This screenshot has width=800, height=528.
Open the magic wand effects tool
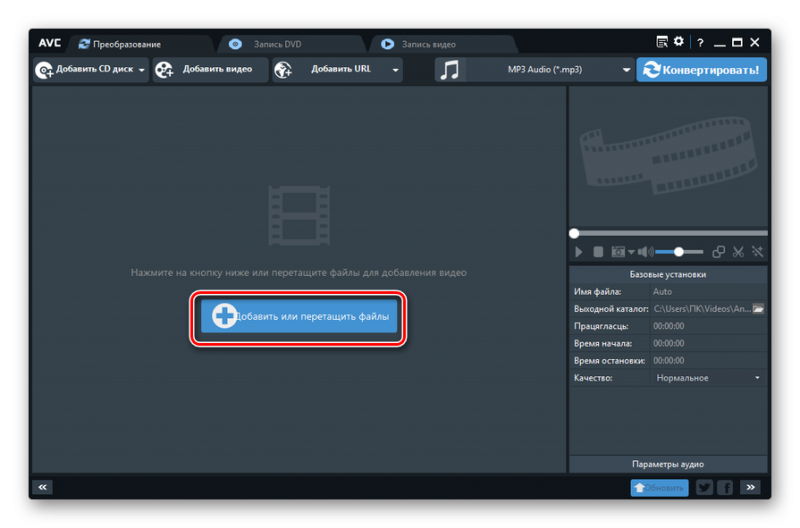click(758, 252)
